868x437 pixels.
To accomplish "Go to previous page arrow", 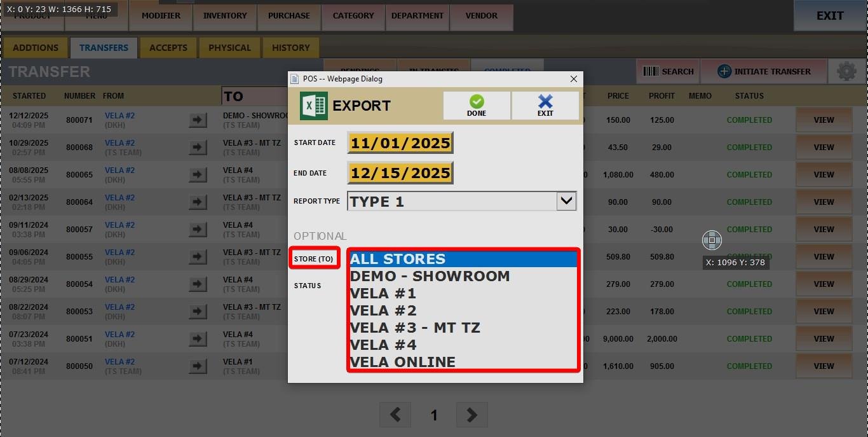I will click(395, 415).
